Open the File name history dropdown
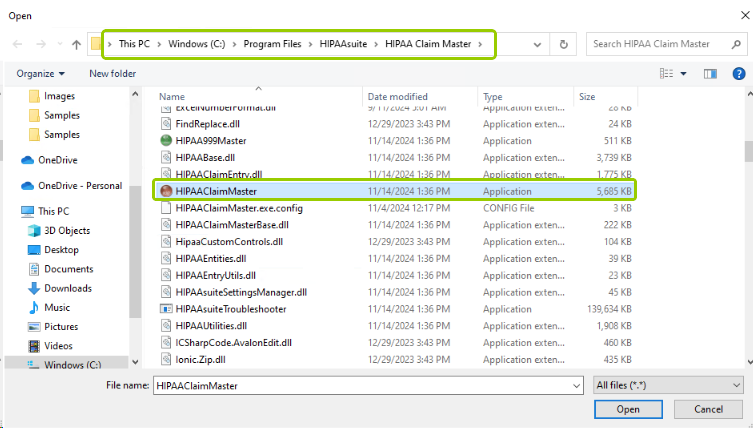This screenshot has height=428, width=753. click(577, 386)
